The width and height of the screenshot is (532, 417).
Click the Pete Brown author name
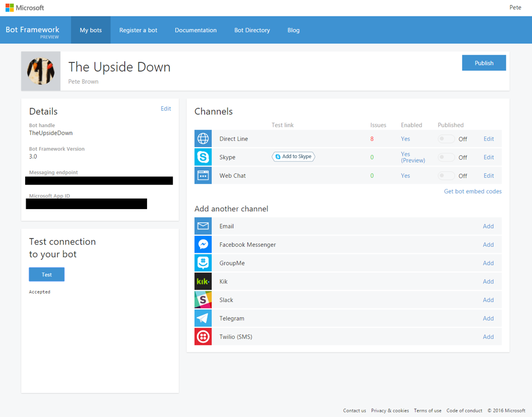click(x=83, y=82)
